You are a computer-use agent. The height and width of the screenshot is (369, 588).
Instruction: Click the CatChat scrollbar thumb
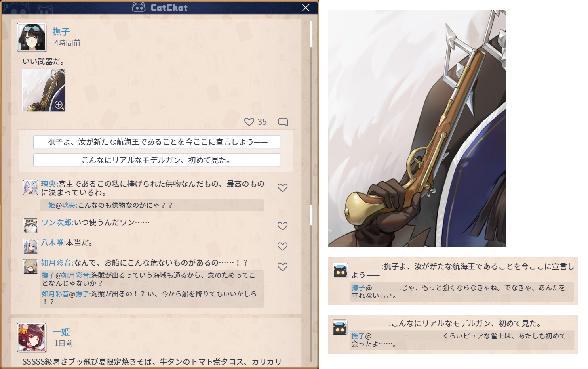click(311, 34)
